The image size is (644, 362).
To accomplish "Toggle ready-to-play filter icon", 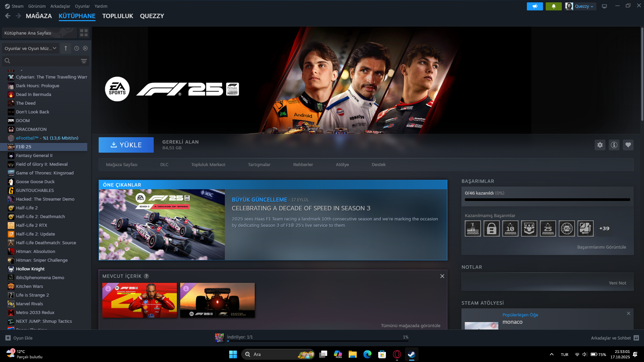I will (85, 48).
